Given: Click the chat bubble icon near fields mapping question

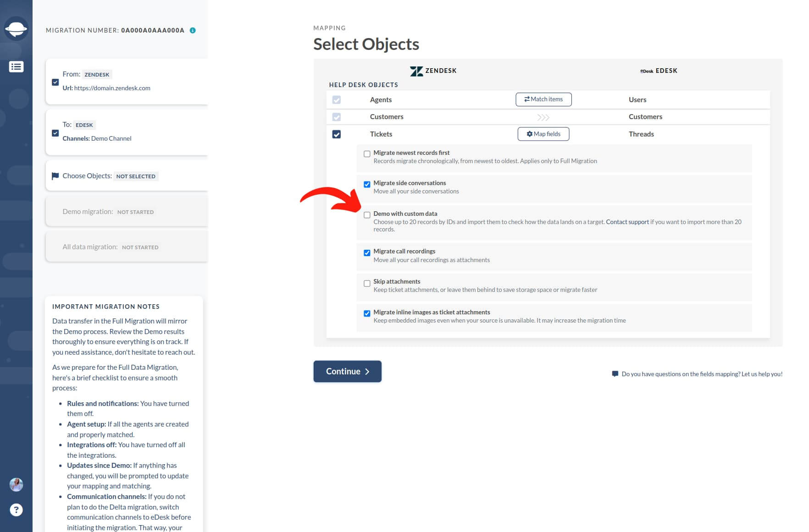Looking at the screenshot, I should (x=615, y=374).
